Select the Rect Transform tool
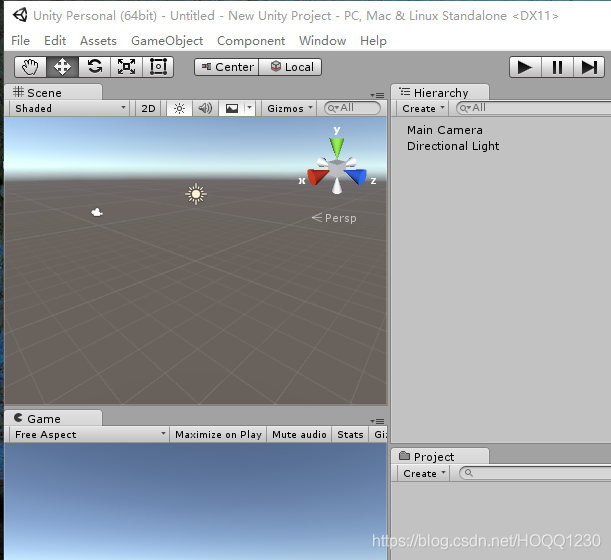The width and height of the screenshot is (611, 560). coord(158,67)
